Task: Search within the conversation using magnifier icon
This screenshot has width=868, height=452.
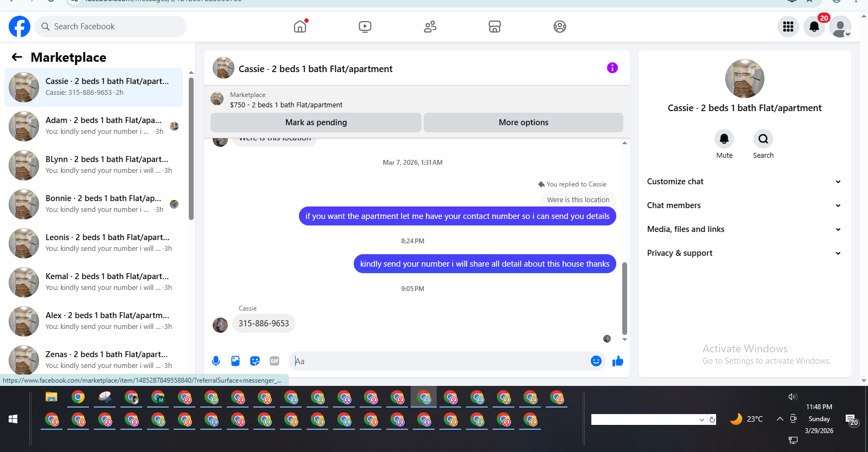Action: 763,139
